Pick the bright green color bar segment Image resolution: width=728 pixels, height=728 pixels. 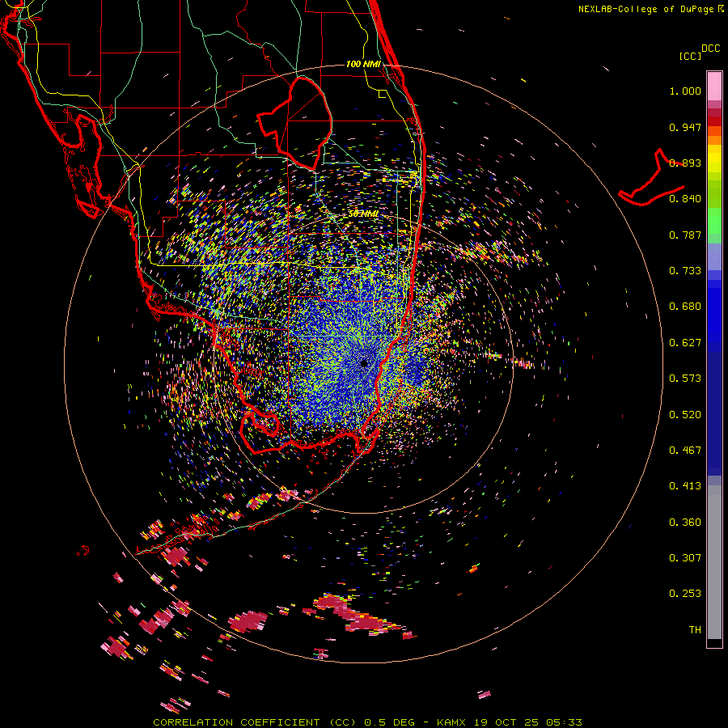point(714,221)
